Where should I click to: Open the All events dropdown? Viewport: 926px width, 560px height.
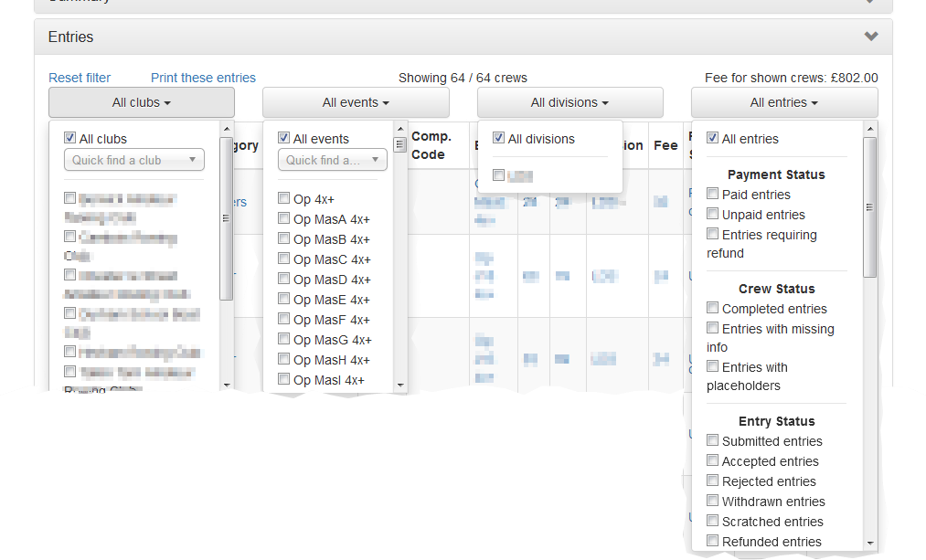point(356,102)
